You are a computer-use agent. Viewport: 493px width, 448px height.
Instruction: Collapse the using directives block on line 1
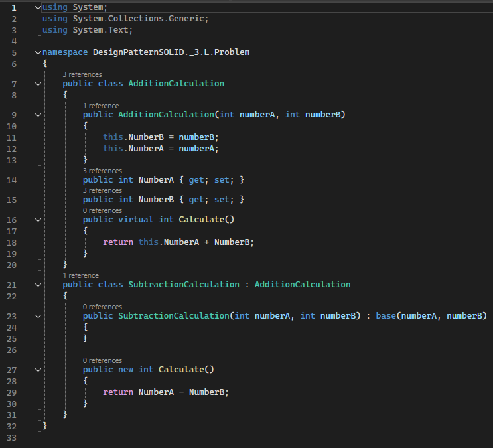(x=38, y=7)
